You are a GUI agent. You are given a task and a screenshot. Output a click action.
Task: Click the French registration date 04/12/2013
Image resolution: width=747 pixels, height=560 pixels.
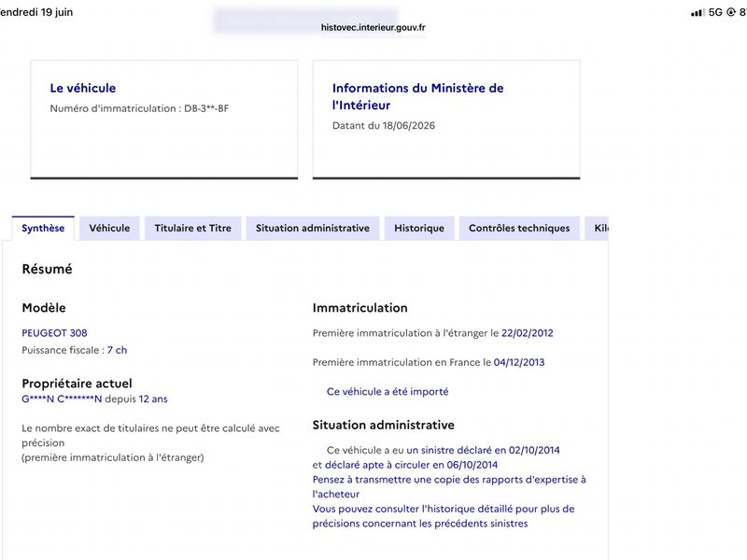(x=519, y=362)
